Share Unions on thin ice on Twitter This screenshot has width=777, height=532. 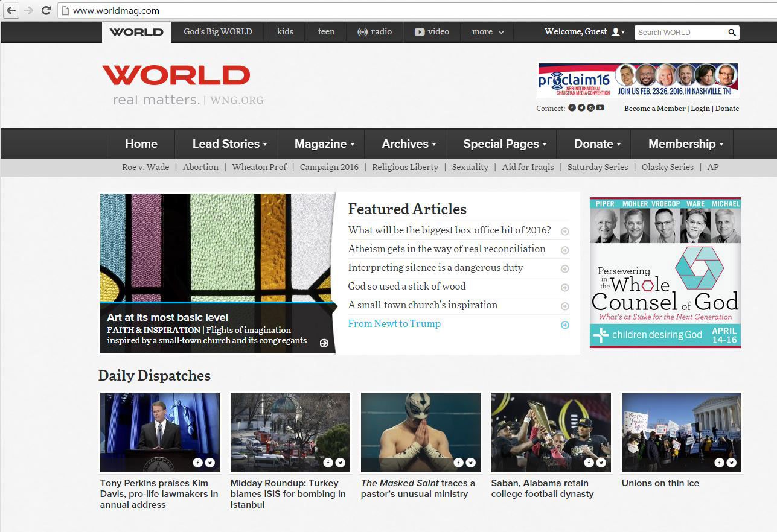point(731,463)
